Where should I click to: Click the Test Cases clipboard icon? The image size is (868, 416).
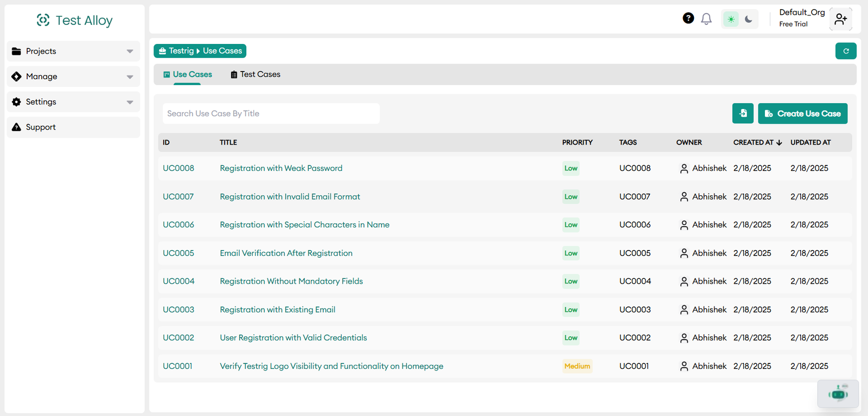point(234,75)
